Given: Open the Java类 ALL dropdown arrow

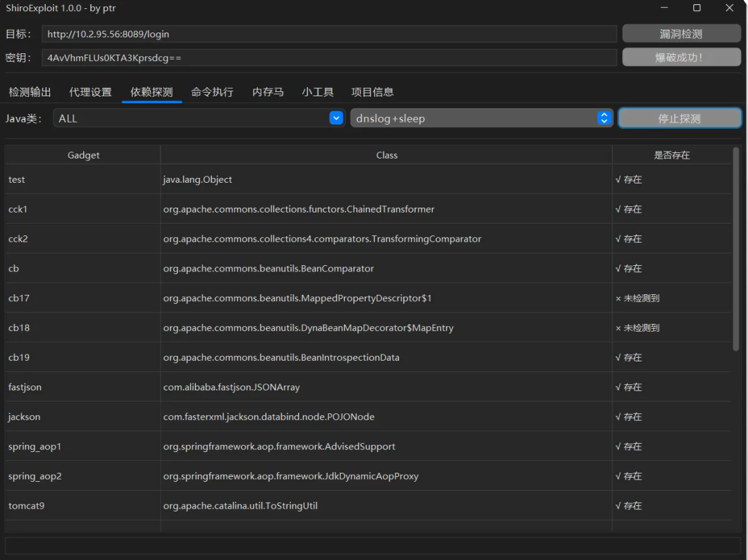Looking at the screenshot, I should (x=336, y=118).
